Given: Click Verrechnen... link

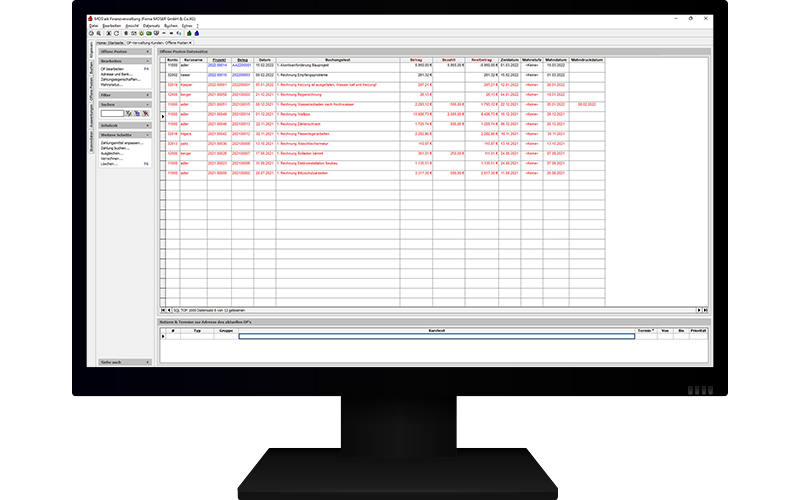Looking at the screenshot, I should click(111, 159).
